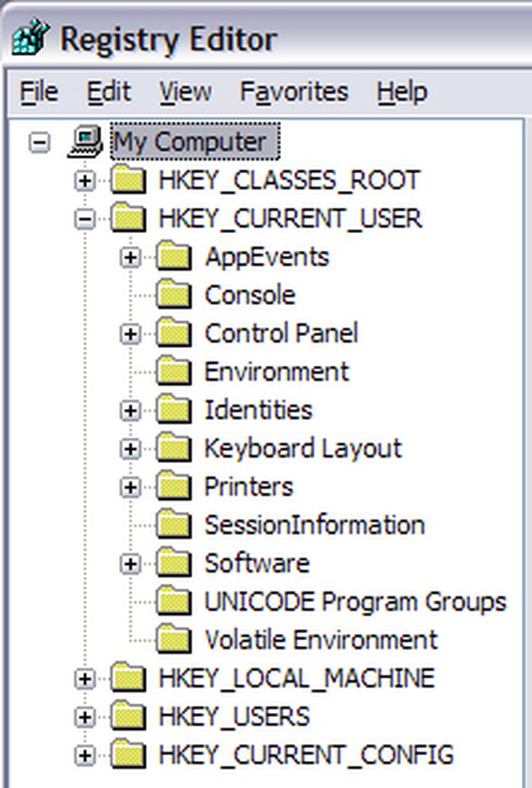Collapse the My Computer root node
The image size is (532, 788).
[x=39, y=143]
